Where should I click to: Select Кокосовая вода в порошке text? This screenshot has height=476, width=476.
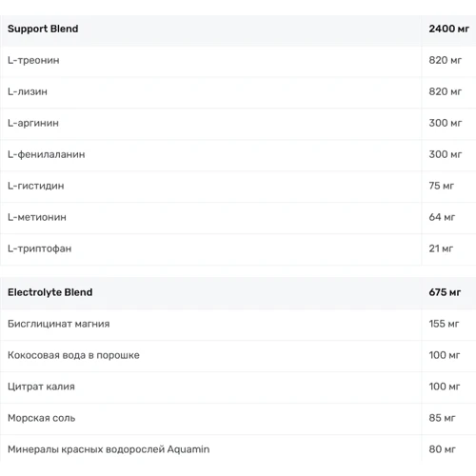[x=73, y=355]
